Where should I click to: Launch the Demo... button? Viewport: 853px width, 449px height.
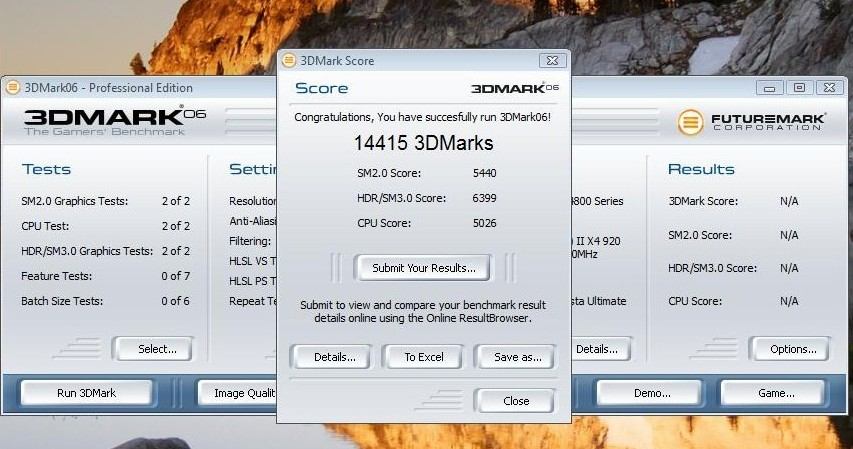(652, 393)
